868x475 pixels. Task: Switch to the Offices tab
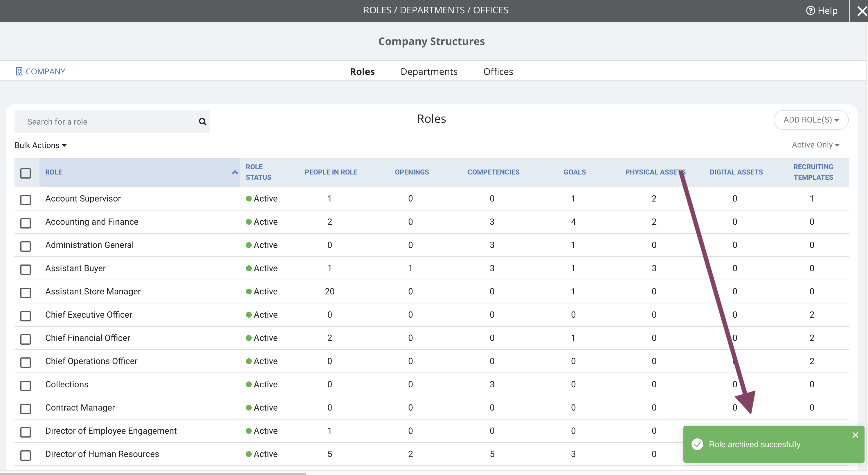(x=498, y=71)
